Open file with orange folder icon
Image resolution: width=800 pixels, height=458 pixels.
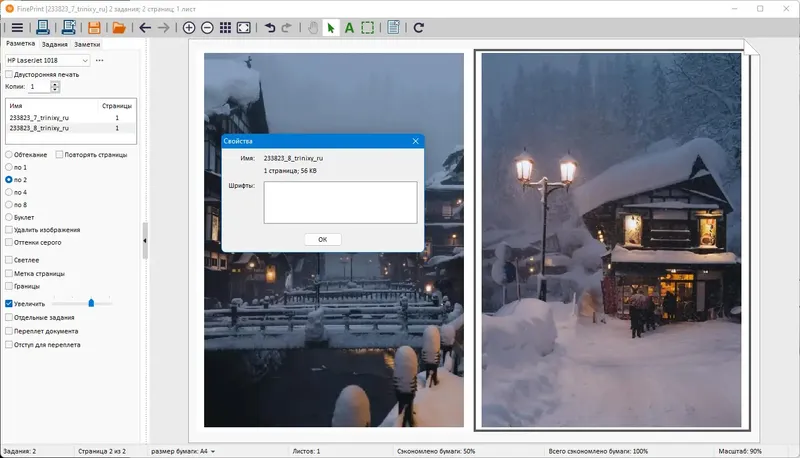(119, 28)
